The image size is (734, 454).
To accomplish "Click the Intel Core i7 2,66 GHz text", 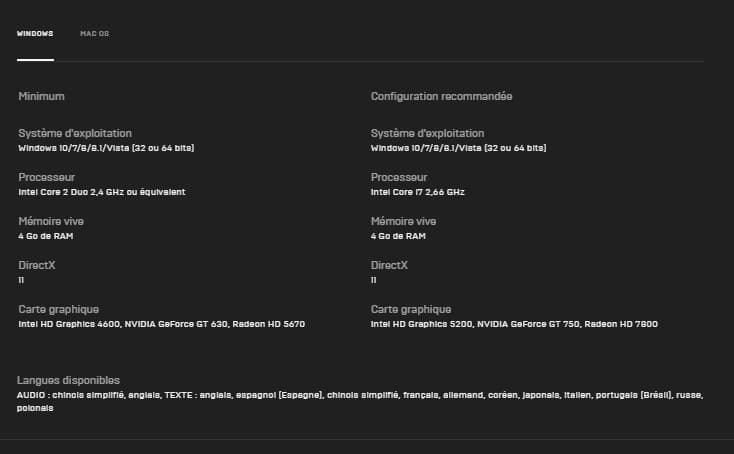I will [x=418, y=192].
